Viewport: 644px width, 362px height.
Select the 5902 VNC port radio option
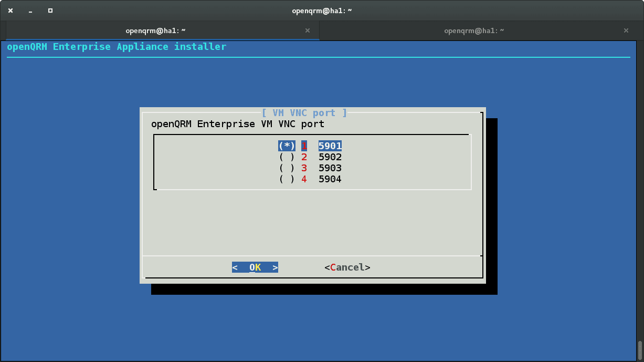[x=287, y=157]
